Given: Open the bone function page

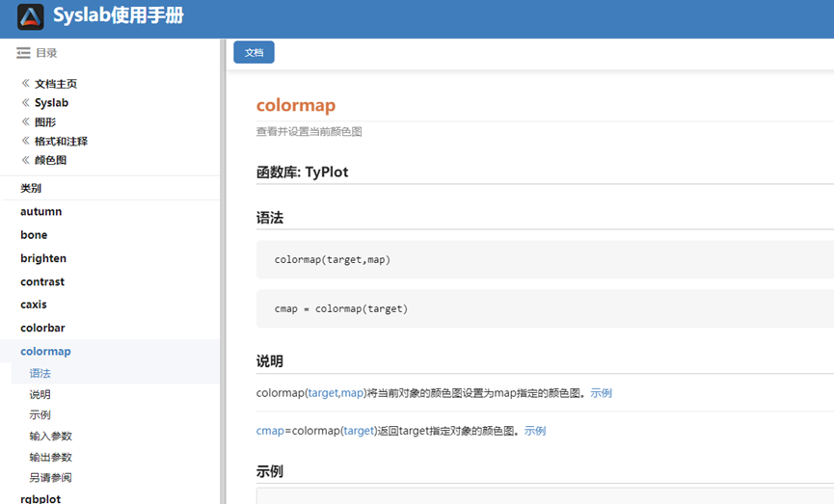Looking at the screenshot, I should (34, 235).
